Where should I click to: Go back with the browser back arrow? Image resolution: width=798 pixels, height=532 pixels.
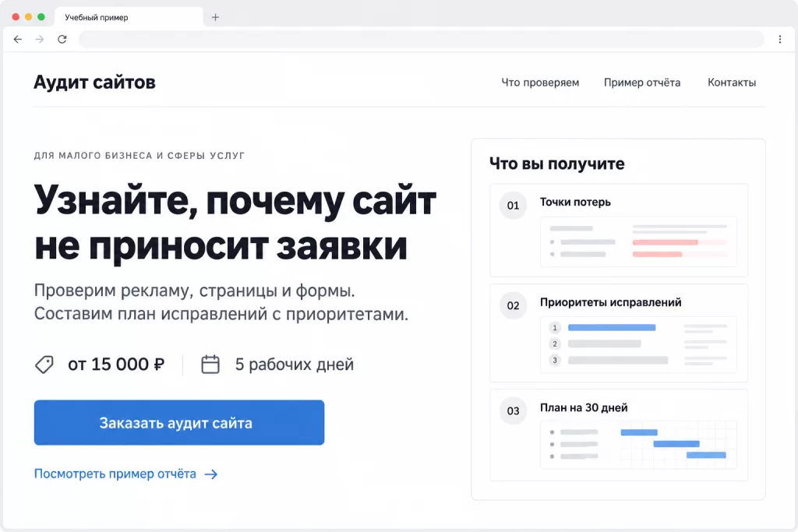(18, 39)
